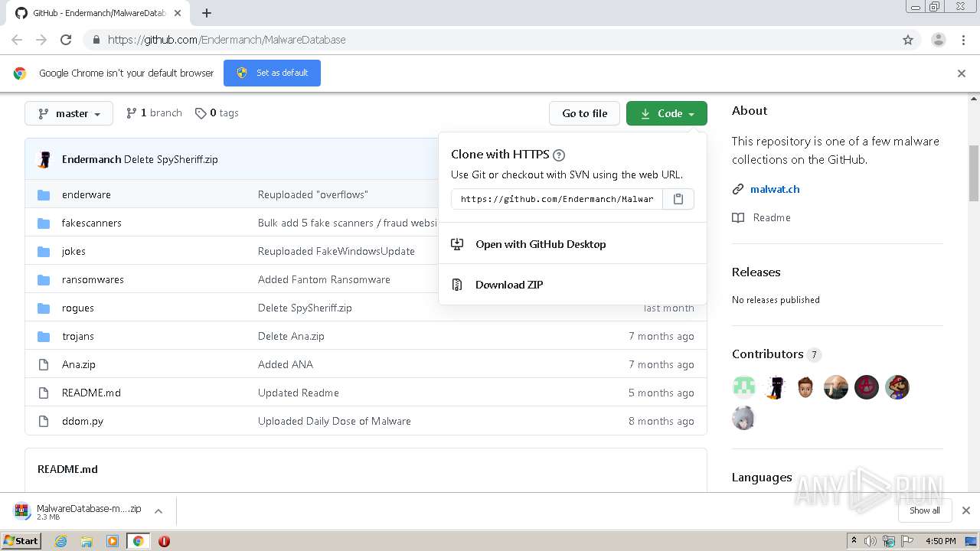Click the trojans folder icon

44,336
